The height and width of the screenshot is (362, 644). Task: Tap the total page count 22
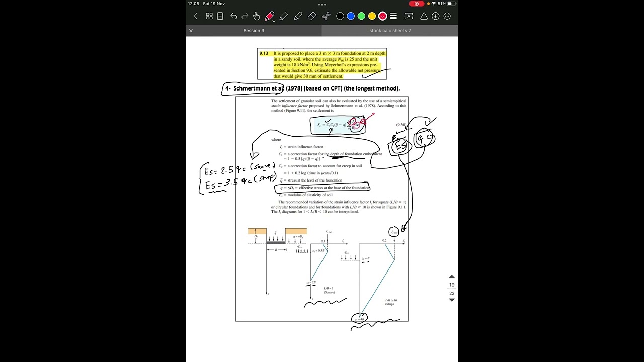pos(452,293)
